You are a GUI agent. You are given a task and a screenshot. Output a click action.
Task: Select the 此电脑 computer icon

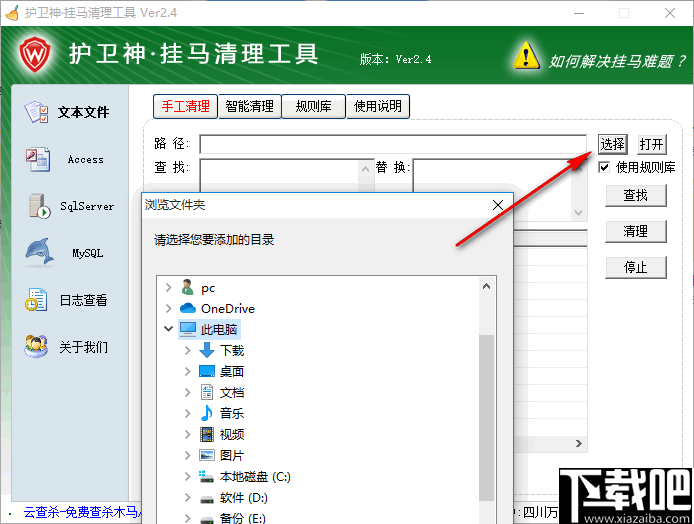pyautogui.click(x=188, y=329)
